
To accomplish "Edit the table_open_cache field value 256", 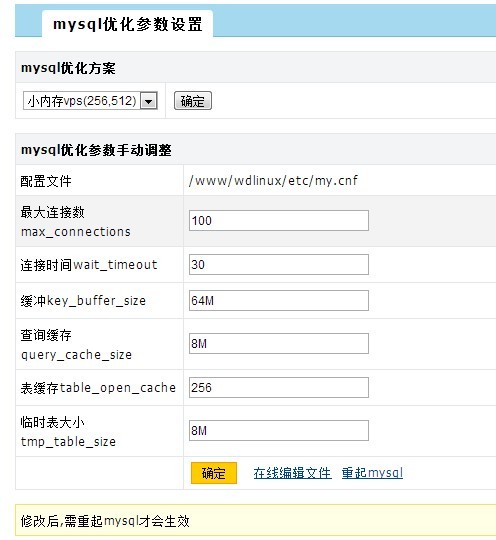I will [x=279, y=387].
